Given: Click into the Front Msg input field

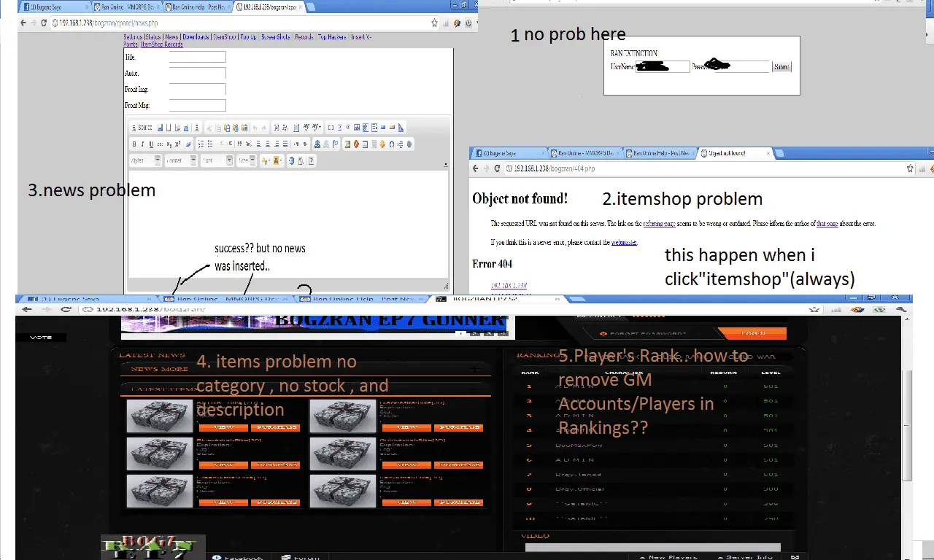Looking at the screenshot, I should point(198,105).
